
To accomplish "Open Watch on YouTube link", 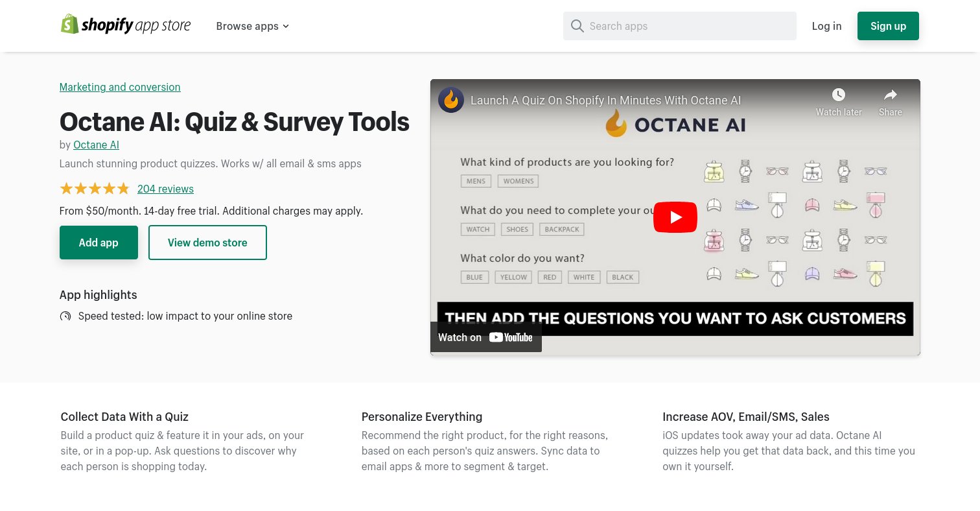I will (x=485, y=337).
